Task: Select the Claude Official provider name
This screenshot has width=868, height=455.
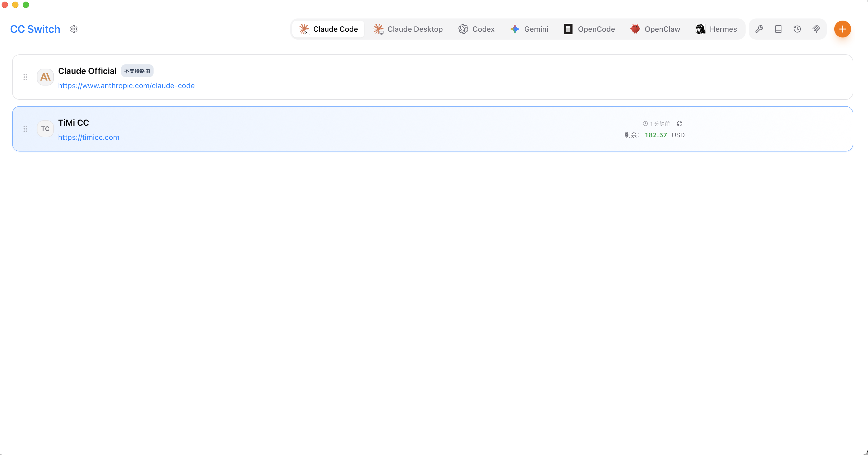Action: point(87,71)
